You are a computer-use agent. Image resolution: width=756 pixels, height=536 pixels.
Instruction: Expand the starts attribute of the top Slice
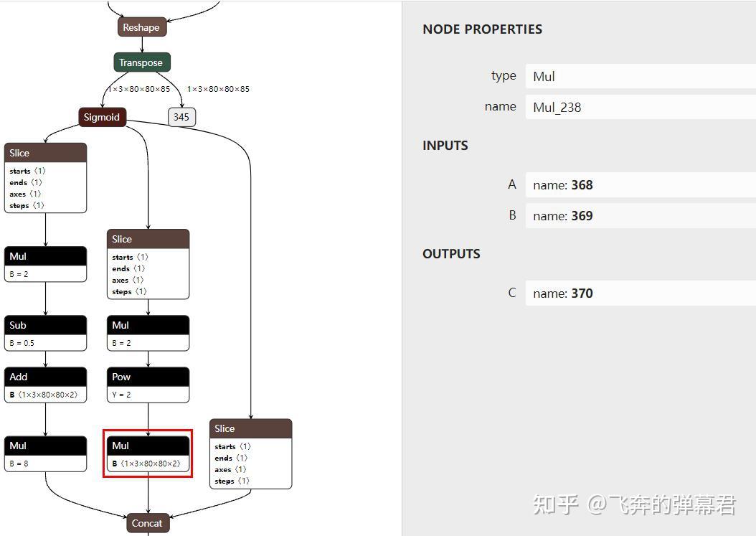(x=27, y=171)
